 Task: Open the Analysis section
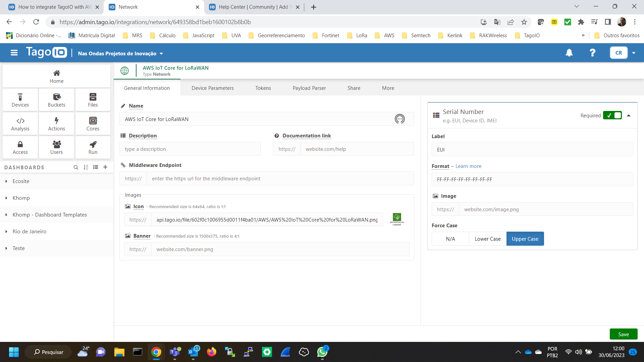click(x=20, y=124)
